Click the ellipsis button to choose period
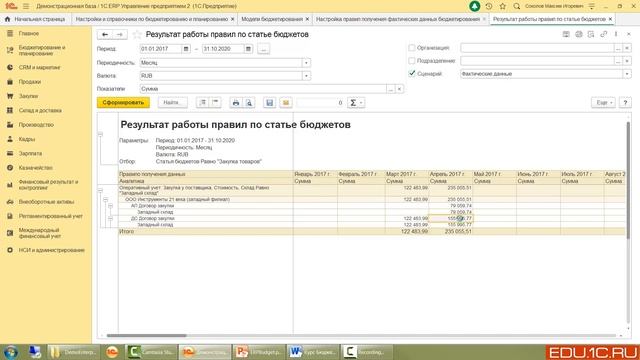Viewport: 640px width, 360px height. coord(264,49)
